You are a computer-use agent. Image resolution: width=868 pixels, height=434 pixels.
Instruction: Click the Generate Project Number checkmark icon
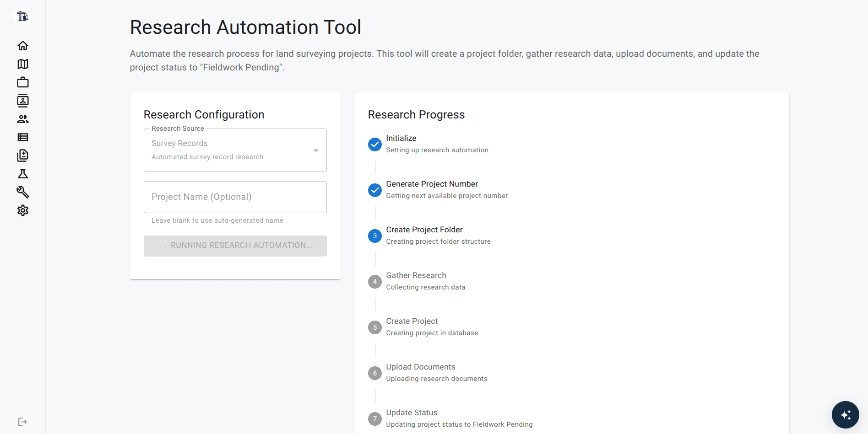[375, 190]
